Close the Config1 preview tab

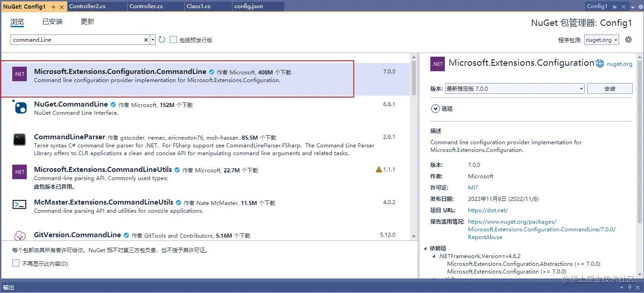pyautogui.click(x=624, y=6)
